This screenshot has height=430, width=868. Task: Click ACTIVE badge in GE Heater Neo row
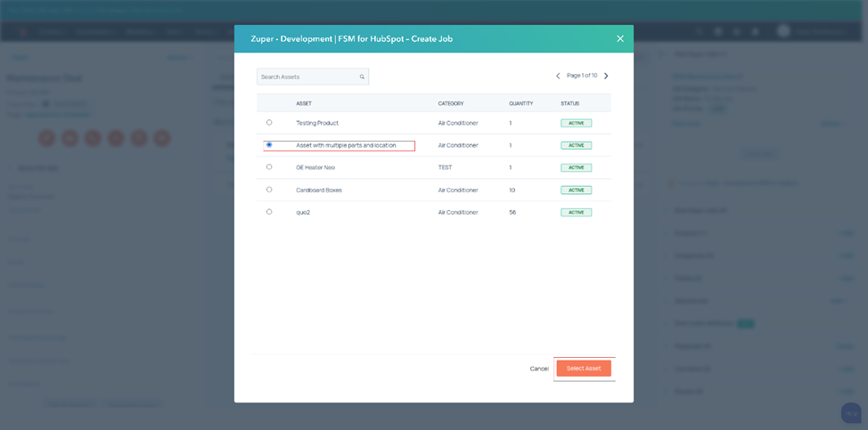coord(577,167)
